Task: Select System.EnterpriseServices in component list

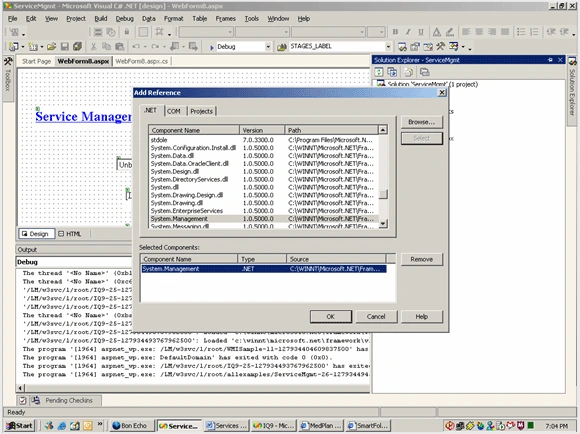Action: tap(263, 211)
